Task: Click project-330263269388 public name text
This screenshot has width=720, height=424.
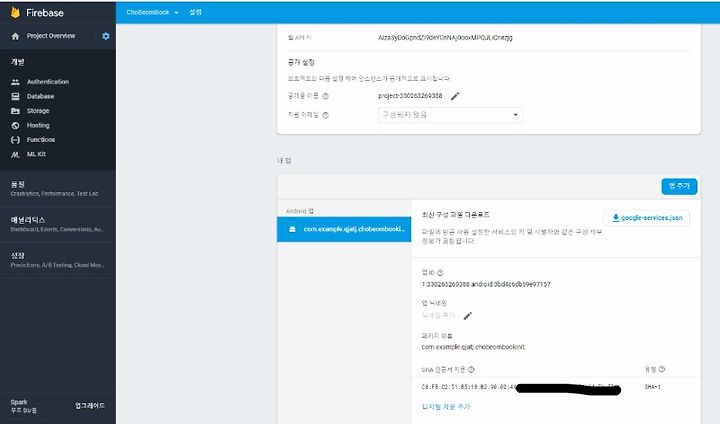Action: 410,96
